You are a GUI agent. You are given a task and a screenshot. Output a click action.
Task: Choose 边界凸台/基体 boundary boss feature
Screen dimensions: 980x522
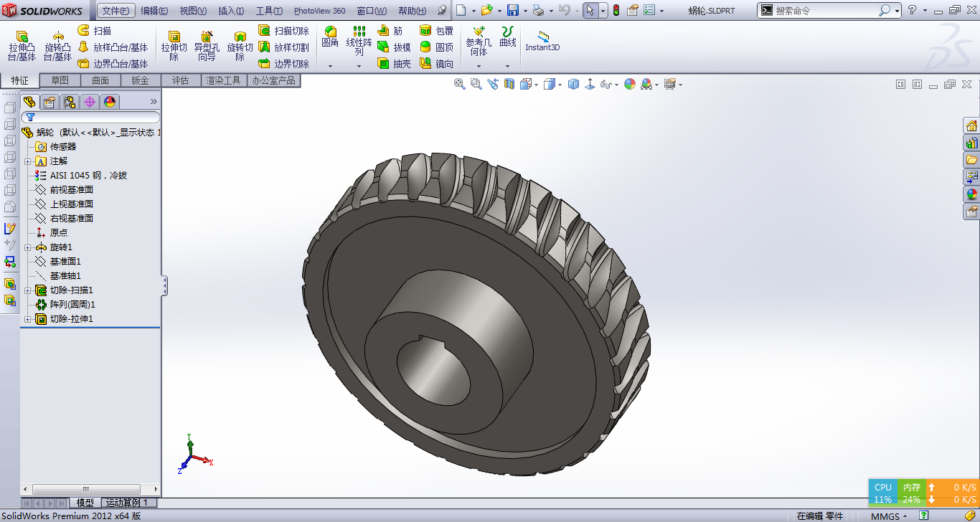pos(112,64)
